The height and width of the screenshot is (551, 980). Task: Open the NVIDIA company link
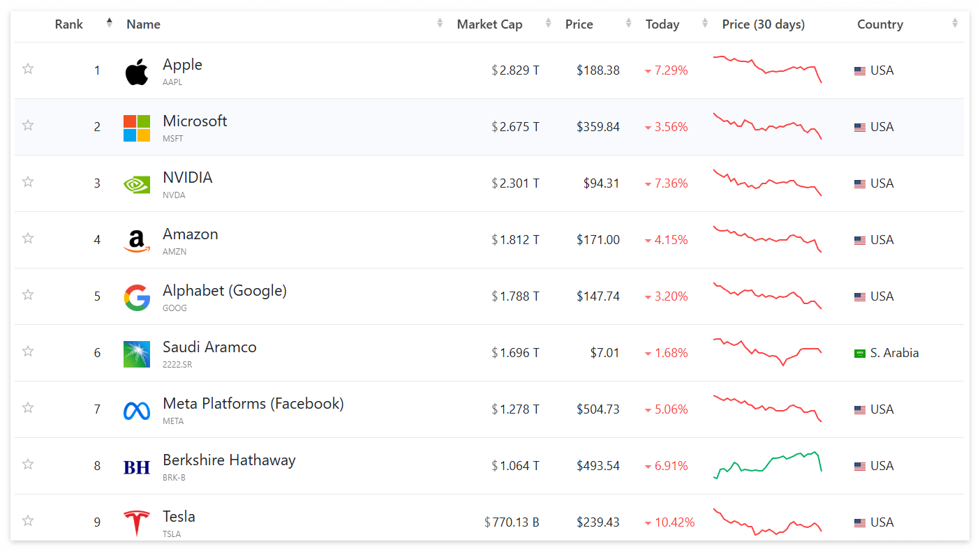coord(187,178)
